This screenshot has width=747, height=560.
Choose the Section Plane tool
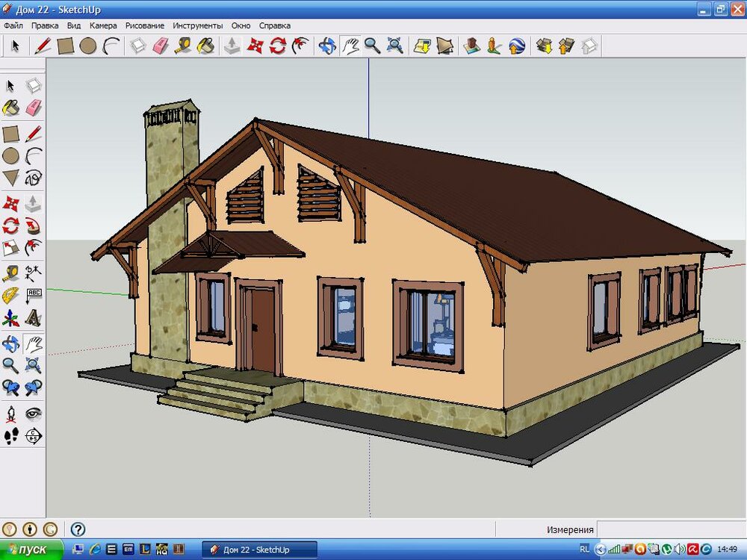pos(34,435)
